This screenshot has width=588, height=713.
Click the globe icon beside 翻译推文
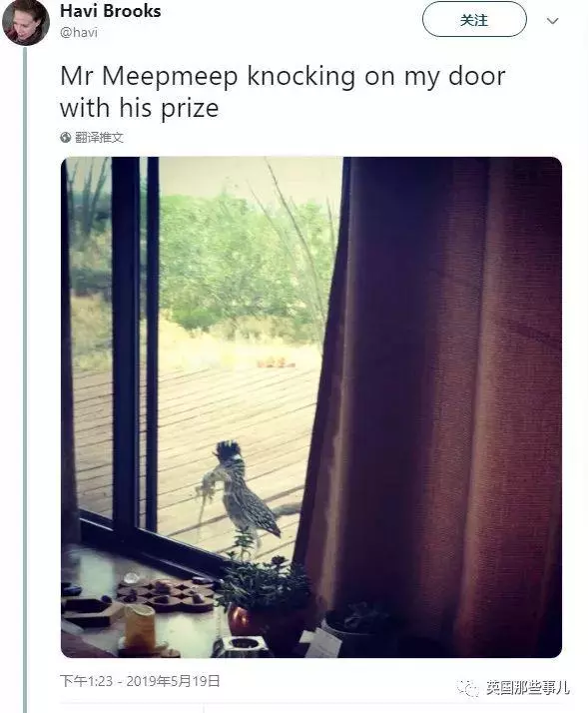(66, 138)
